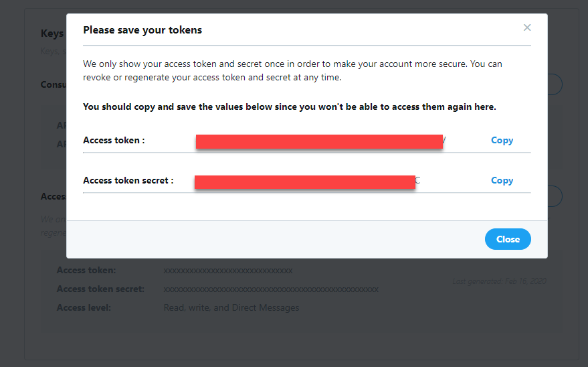
Task: Click the "Please save your tokens" title
Action: click(x=142, y=30)
